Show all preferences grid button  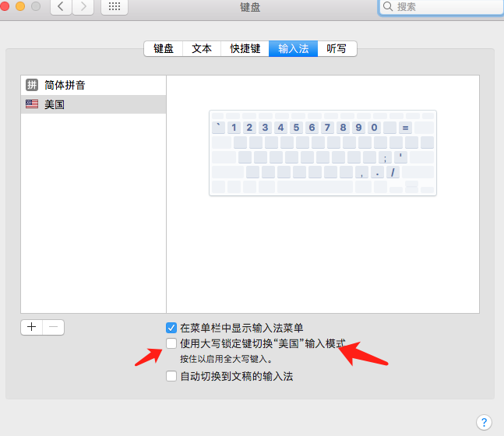tap(115, 6)
